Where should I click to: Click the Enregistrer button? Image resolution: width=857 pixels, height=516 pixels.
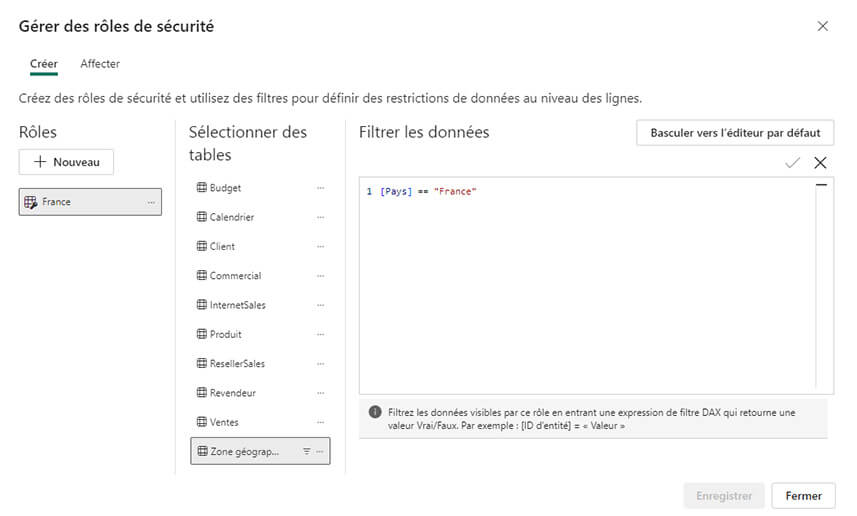(724, 496)
